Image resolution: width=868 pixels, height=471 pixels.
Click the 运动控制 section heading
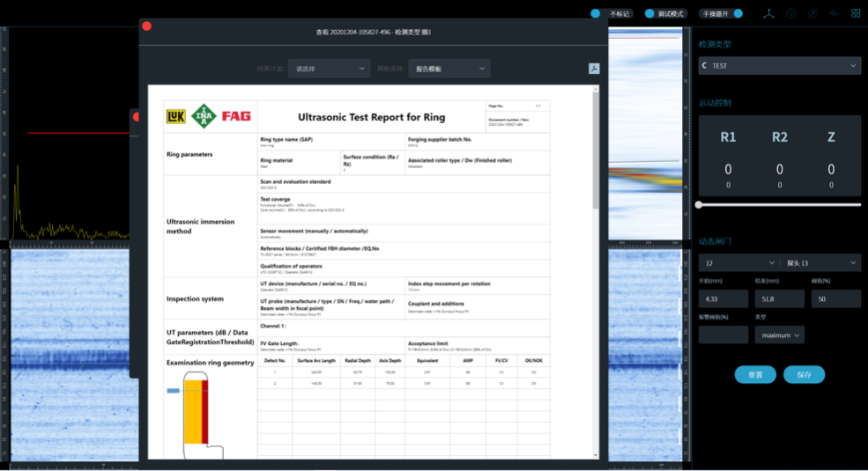tap(715, 103)
